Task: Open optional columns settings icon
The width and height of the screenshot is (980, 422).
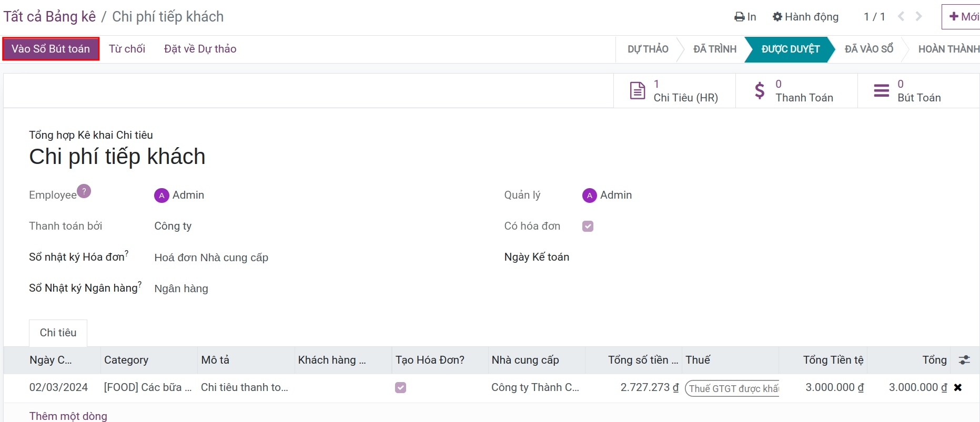Action: tap(964, 360)
